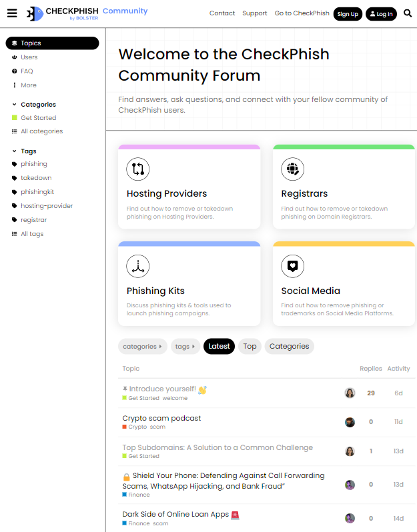The height and width of the screenshot is (532, 417).
Task: Click the '11d' activity time
Action: (399, 422)
